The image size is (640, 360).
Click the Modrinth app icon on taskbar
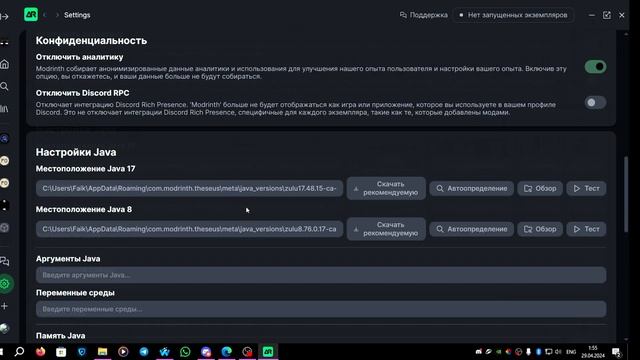coord(268,351)
